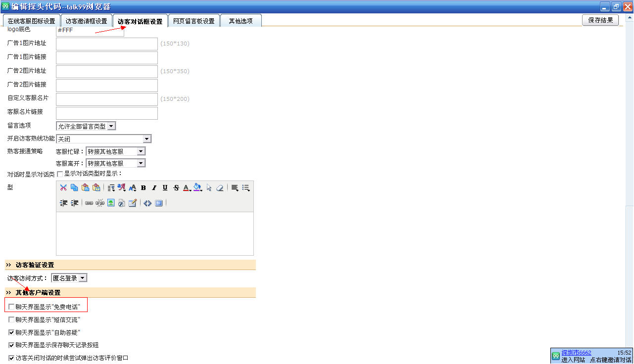Screen dimensions: 634x364
Task: Switch to 访客邀请框设置 tab
Action: coord(87,21)
